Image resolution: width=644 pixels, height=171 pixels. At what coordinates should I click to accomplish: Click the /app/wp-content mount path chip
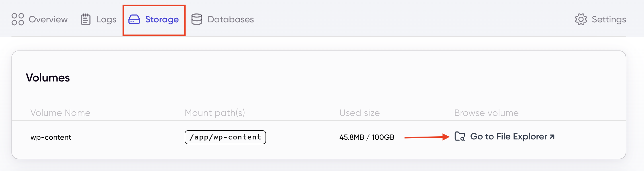coord(225,137)
